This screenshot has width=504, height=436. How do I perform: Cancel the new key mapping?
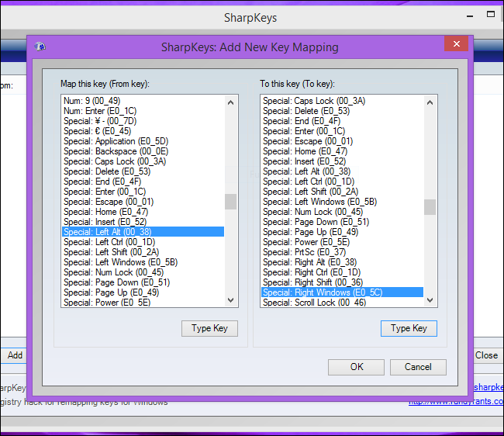coord(418,367)
